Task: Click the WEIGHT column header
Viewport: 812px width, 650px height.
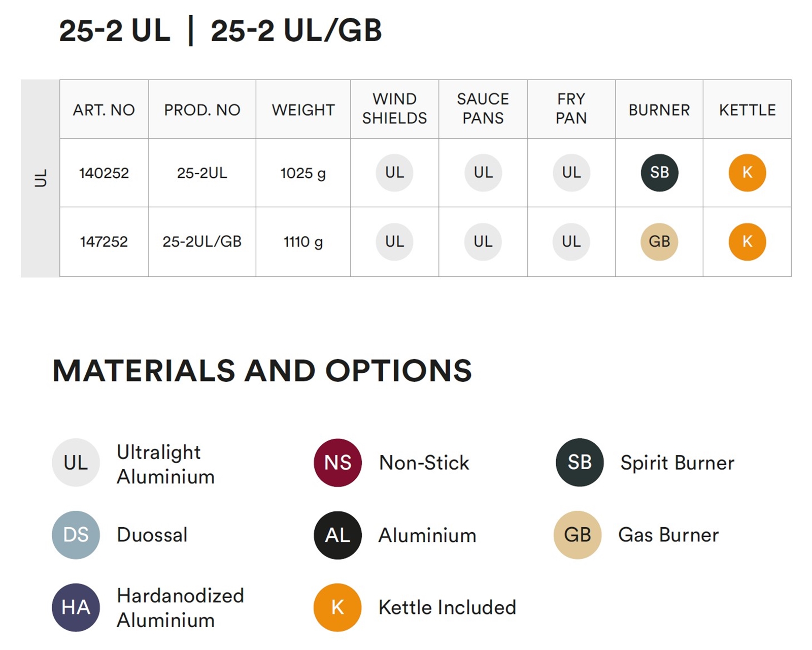Action: [x=303, y=109]
